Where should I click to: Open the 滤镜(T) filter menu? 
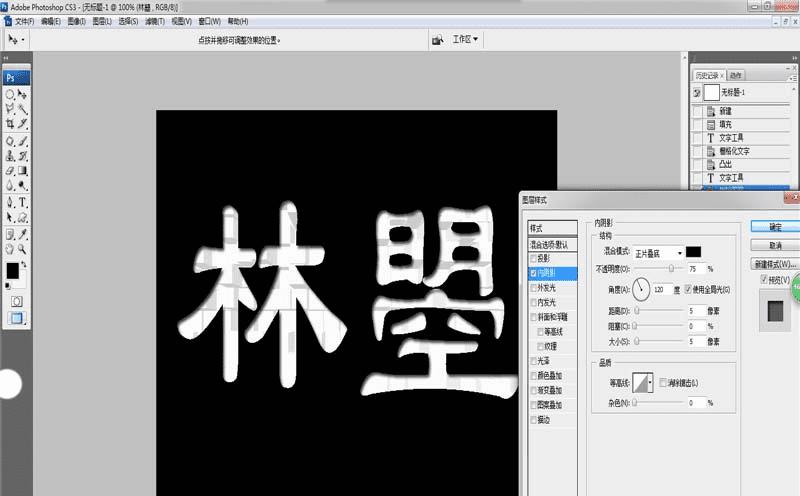[155, 21]
